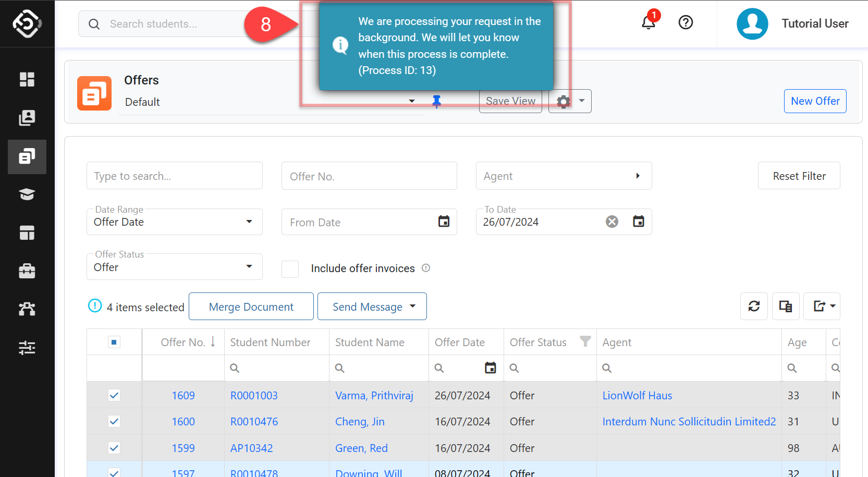Click the 4 items selected info icon
This screenshot has width=868, height=477.
coord(95,305)
